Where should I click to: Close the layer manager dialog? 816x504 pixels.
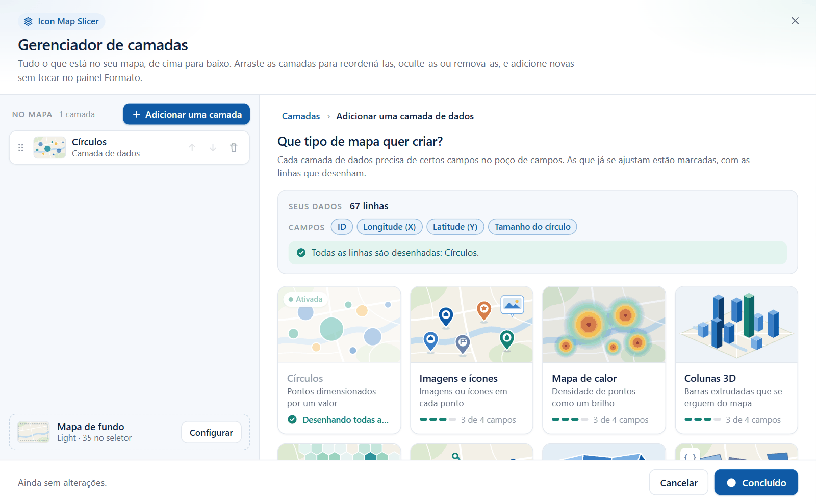795,21
